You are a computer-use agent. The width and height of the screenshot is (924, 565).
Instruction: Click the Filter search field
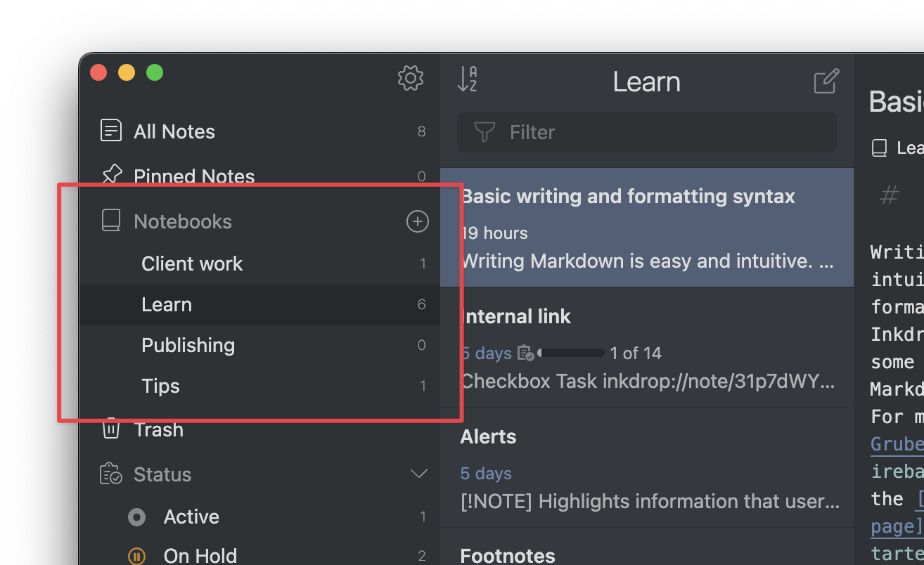click(x=647, y=132)
